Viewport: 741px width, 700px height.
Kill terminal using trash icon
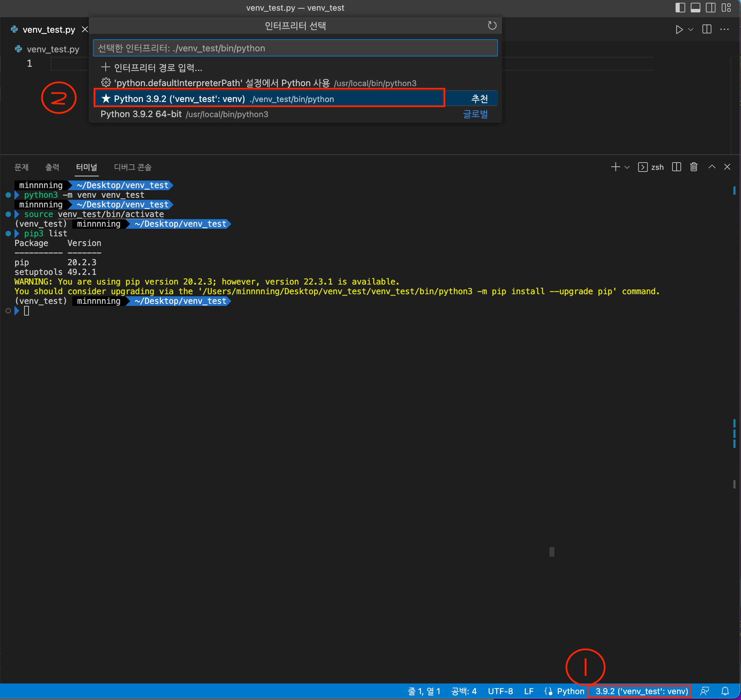(x=693, y=167)
